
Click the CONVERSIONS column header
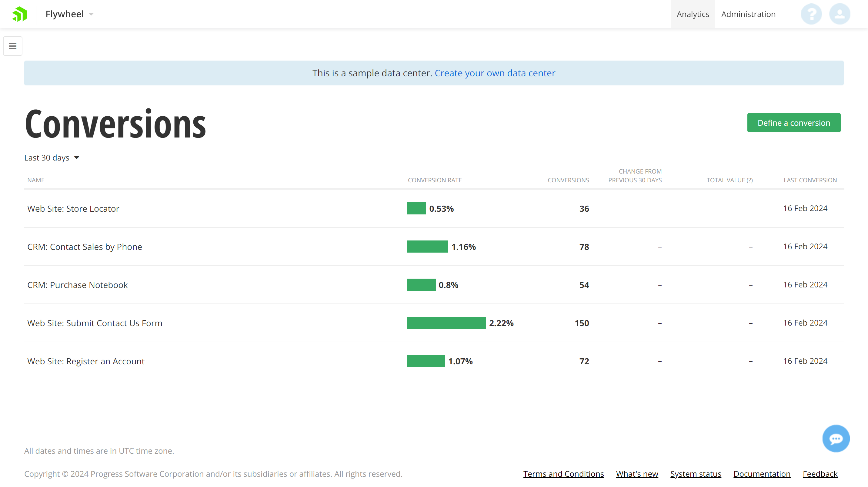click(x=568, y=180)
